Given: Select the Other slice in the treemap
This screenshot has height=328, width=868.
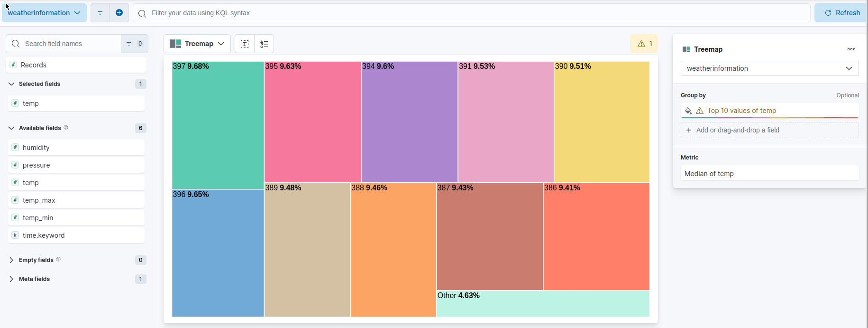Looking at the screenshot, I should click(x=543, y=304).
